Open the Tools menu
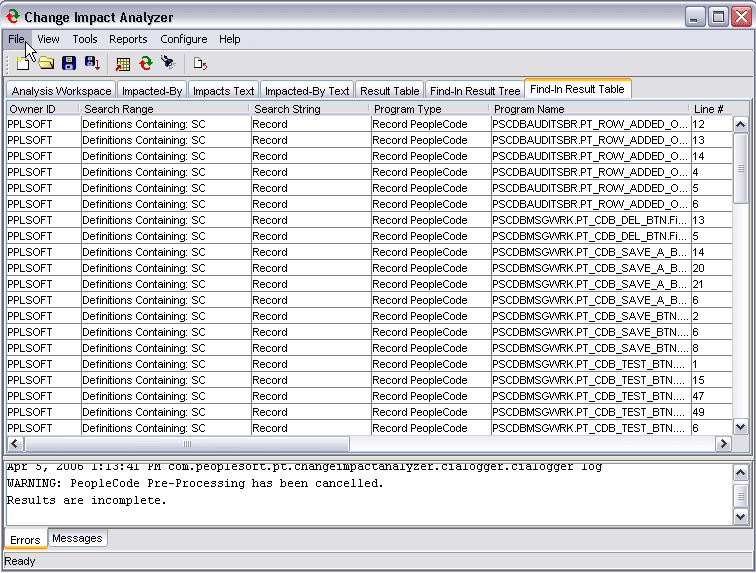Viewport: 756px width, 573px height. pyautogui.click(x=85, y=39)
